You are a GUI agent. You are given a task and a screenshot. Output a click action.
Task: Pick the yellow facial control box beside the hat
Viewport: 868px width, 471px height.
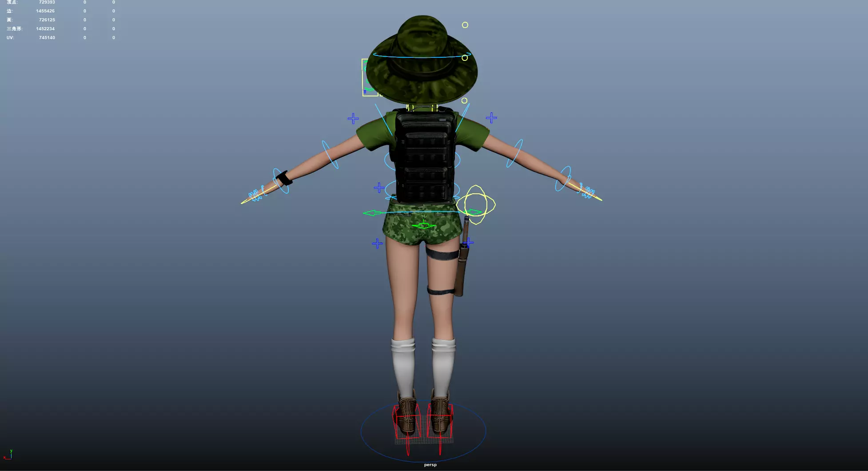370,77
